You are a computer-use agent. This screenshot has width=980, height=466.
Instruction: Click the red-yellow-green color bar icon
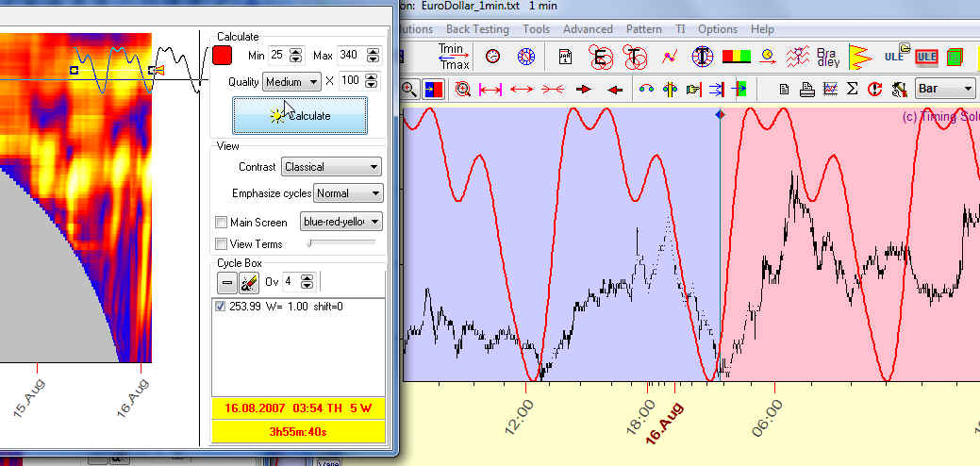point(736,57)
